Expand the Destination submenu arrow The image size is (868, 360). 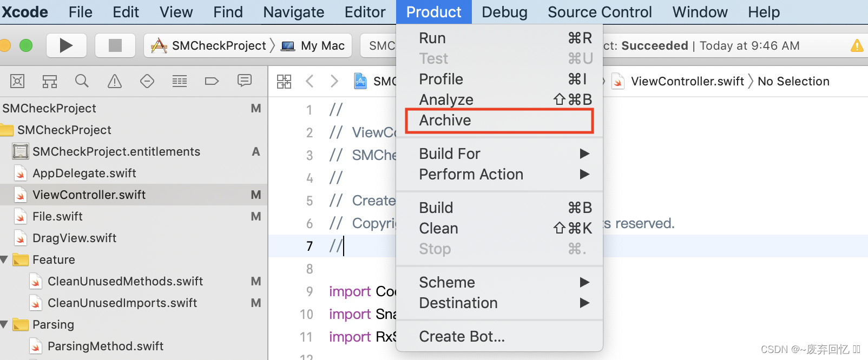click(584, 303)
